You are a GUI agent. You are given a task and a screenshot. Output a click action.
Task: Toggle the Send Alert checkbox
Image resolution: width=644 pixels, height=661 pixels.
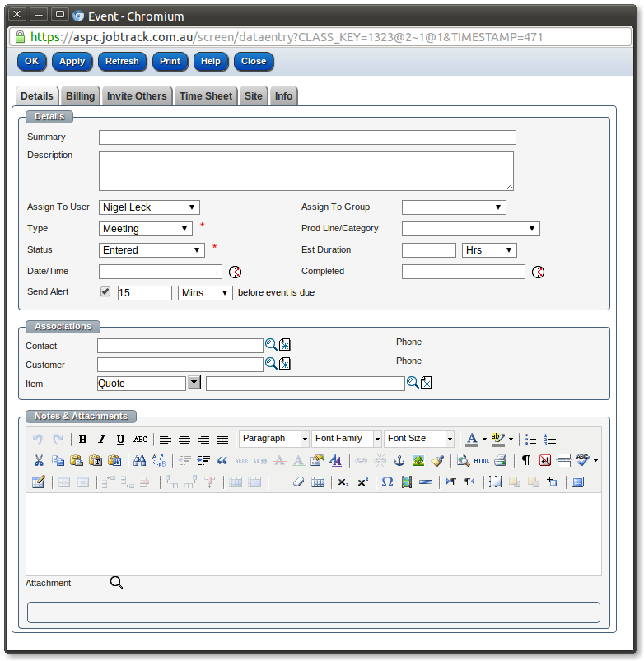[105, 291]
